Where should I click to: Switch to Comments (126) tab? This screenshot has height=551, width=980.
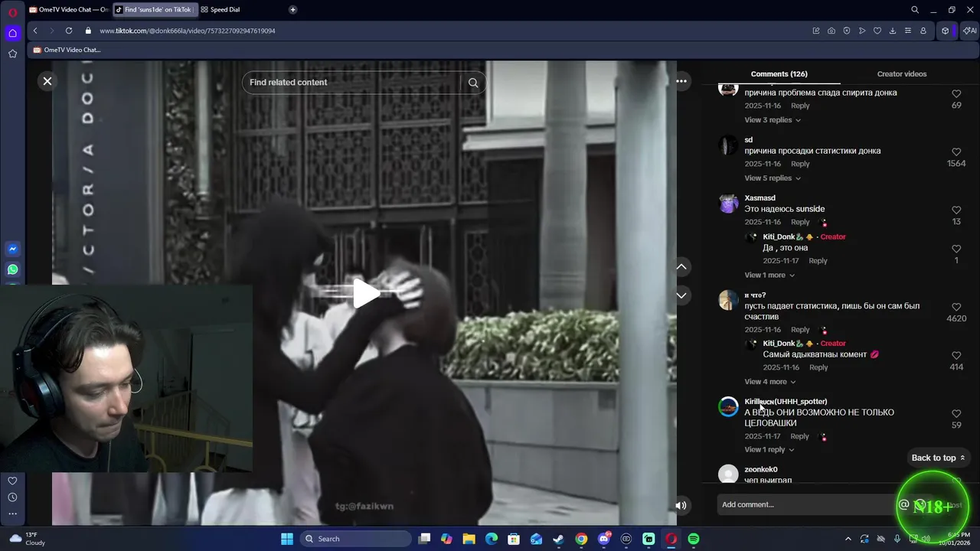(x=779, y=74)
